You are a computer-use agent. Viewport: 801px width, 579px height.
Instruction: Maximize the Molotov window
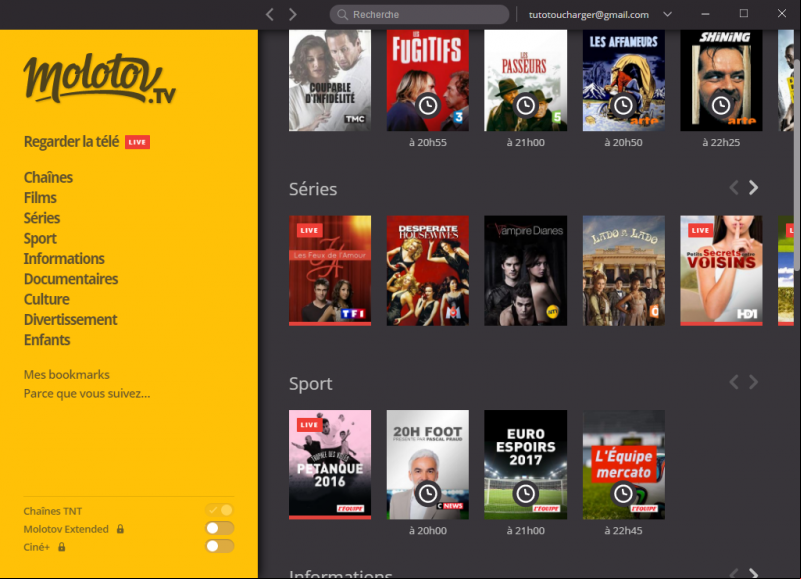click(x=744, y=14)
